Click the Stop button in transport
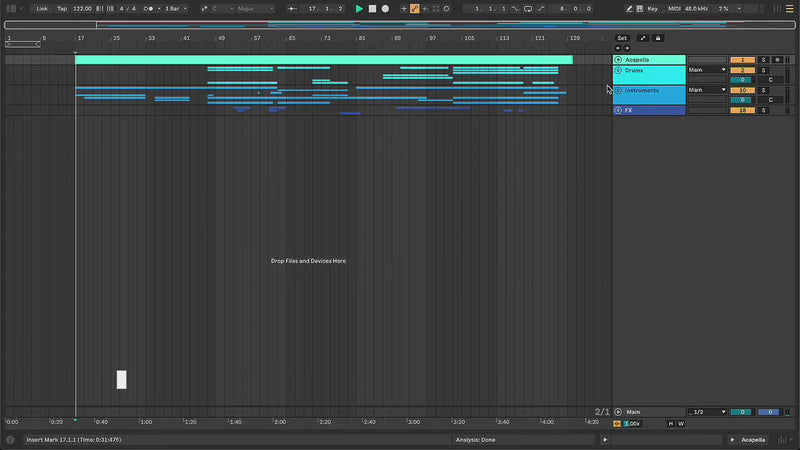The height and width of the screenshot is (450, 800). 372,8
